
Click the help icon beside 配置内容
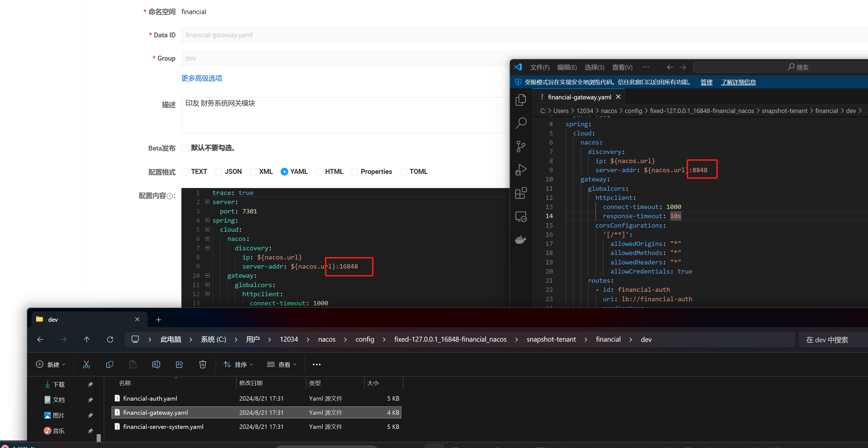point(170,196)
